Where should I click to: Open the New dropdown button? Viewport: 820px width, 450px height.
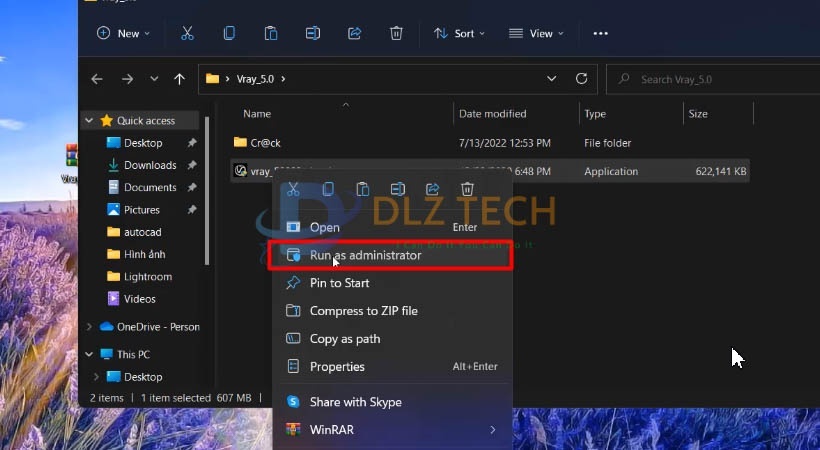point(123,33)
